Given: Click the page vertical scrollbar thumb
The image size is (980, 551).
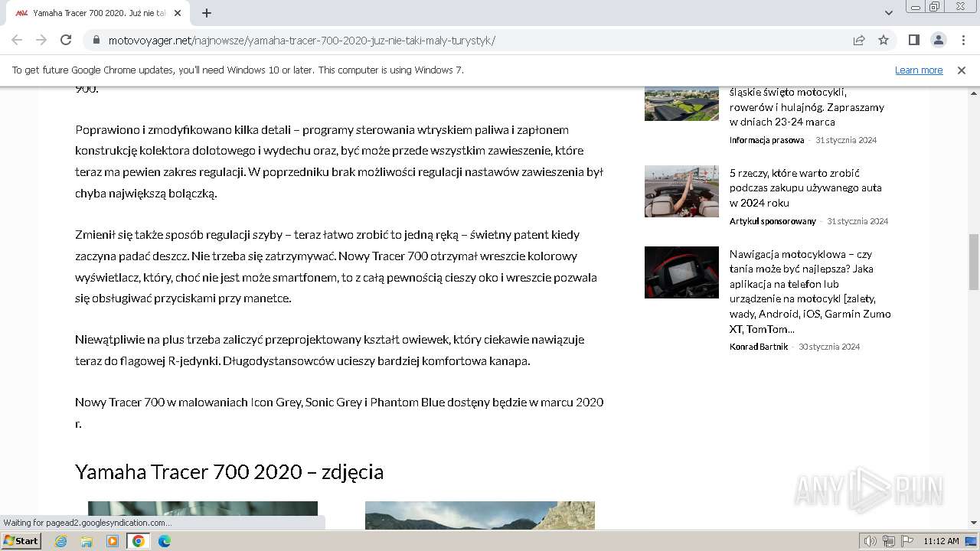Looking at the screenshot, I should tap(974, 262).
